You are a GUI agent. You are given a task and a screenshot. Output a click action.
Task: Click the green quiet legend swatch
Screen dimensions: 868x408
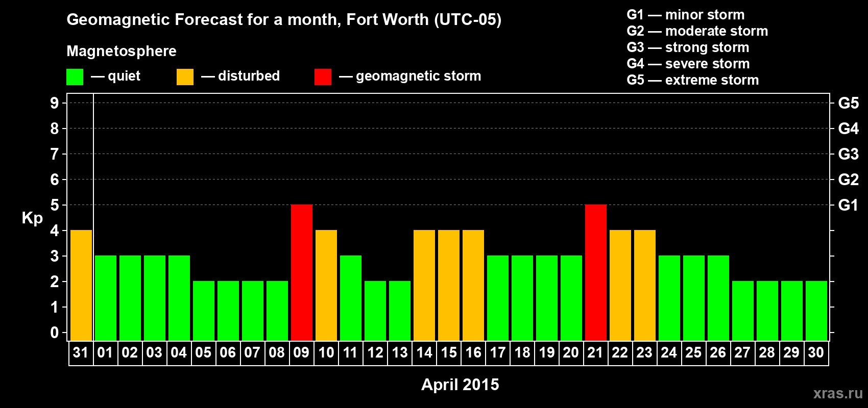click(75, 77)
